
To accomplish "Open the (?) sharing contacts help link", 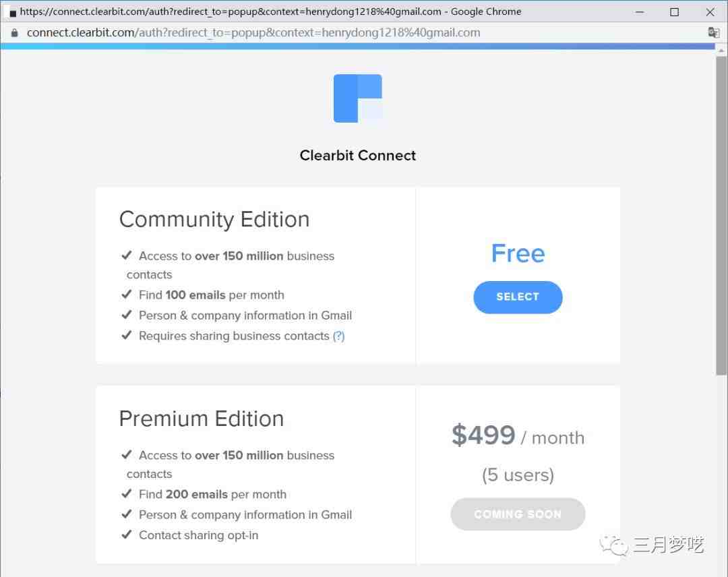I will click(x=339, y=336).
